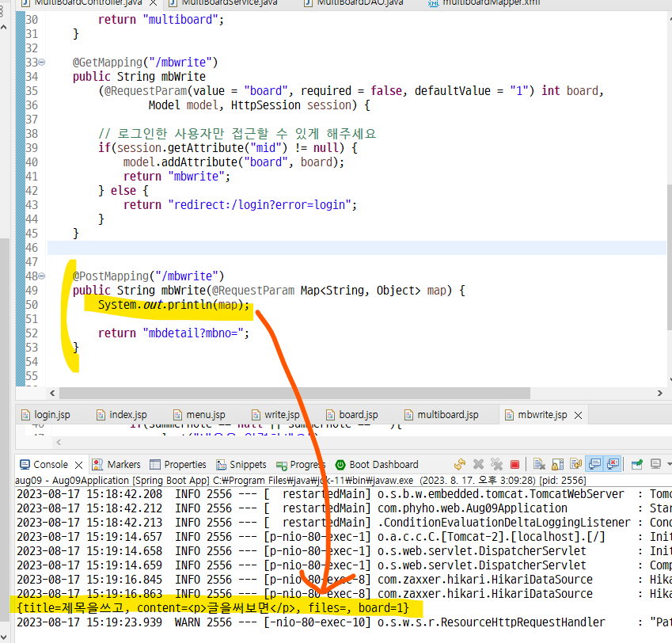This screenshot has height=643, width=672.
Task: Click the up arrow of the Java editor's vertical scrollbar
Action: tap(670, 18)
